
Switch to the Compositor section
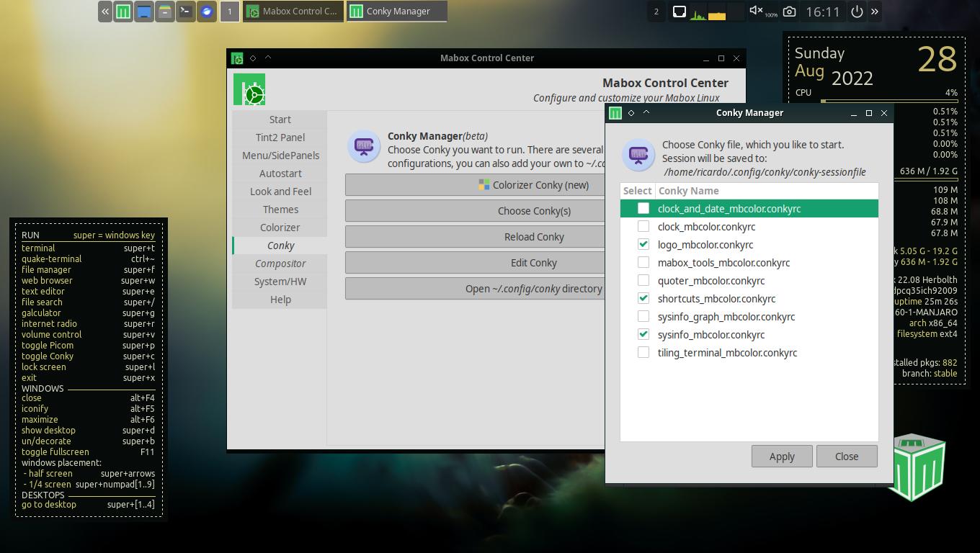(280, 264)
